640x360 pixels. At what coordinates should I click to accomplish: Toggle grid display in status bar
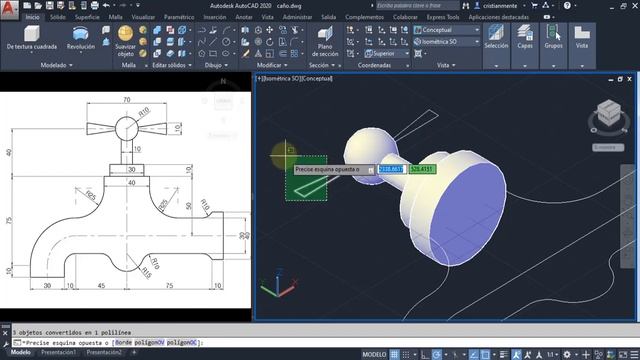[x=394, y=354]
